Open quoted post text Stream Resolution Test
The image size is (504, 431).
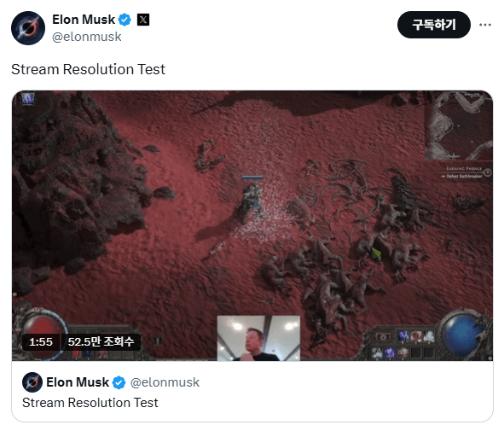click(90, 403)
